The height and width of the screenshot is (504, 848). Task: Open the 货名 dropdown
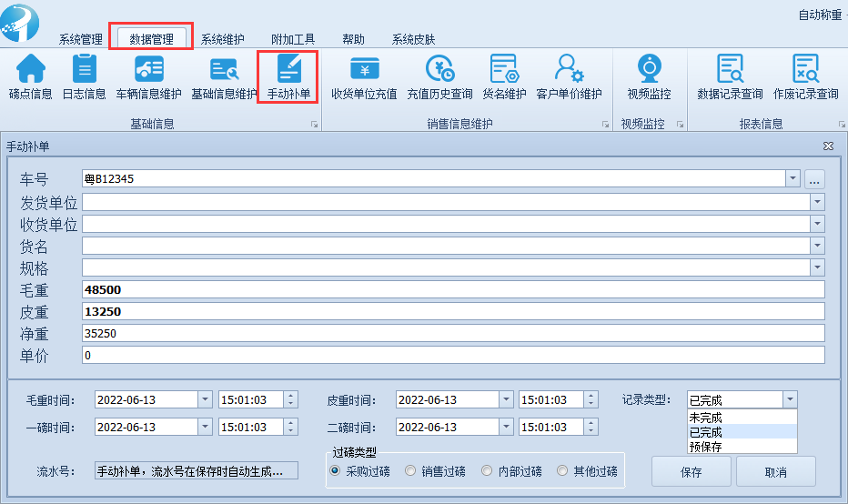(817, 246)
